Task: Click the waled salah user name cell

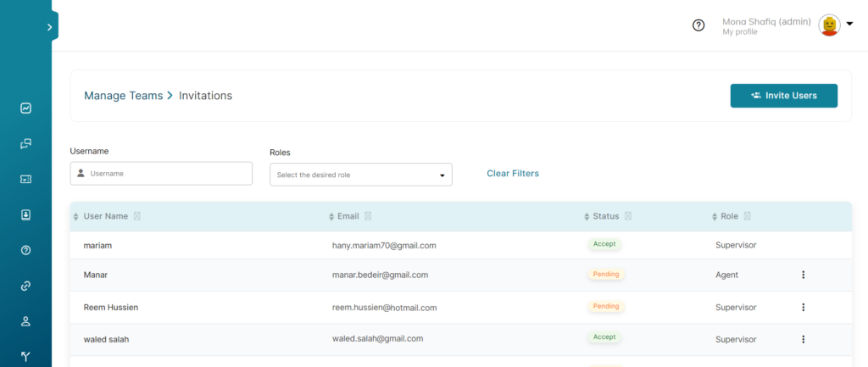Action: click(x=106, y=339)
